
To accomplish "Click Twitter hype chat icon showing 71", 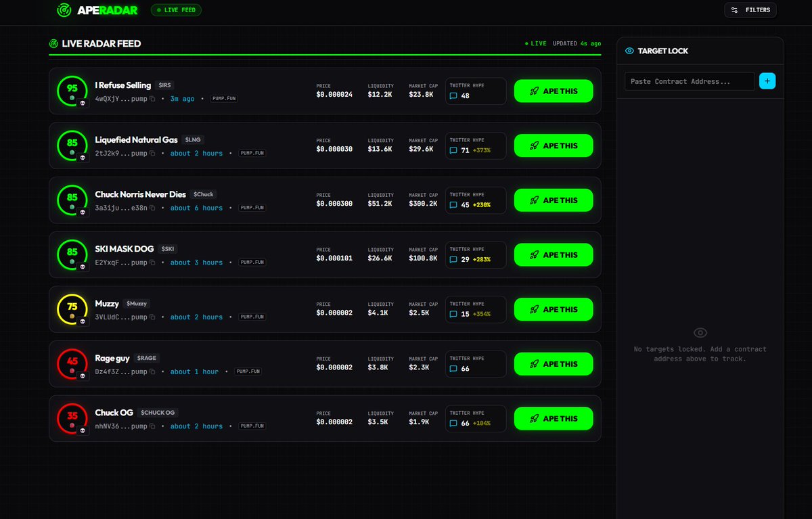I will 453,151.
